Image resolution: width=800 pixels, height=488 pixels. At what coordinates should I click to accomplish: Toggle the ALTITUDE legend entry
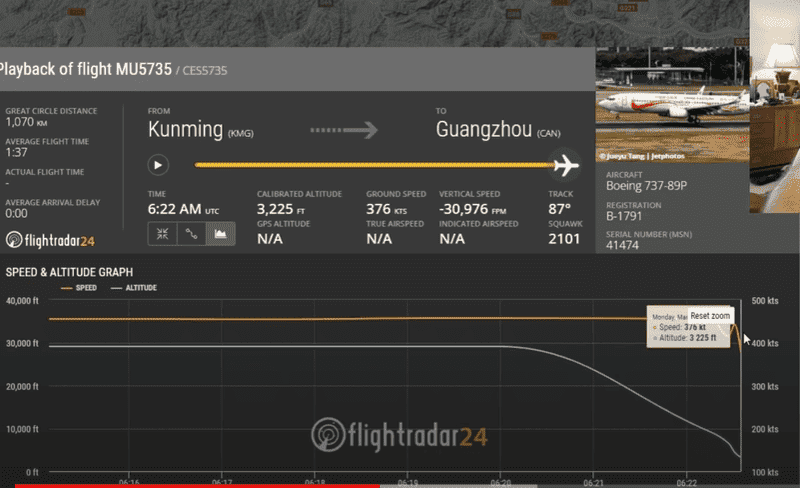click(134, 288)
